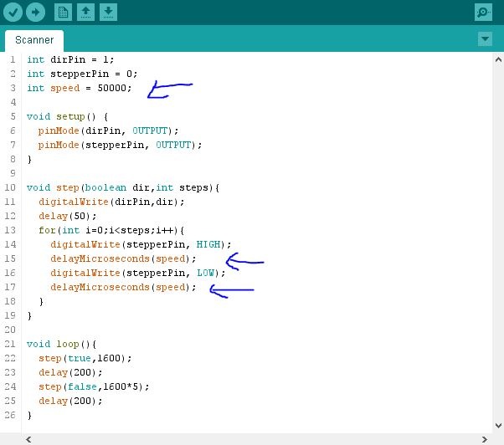Click 'digitalWrite(stepperPin, LOW);' line
The height and width of the screenshot is (445, 504).
(138, 273)
